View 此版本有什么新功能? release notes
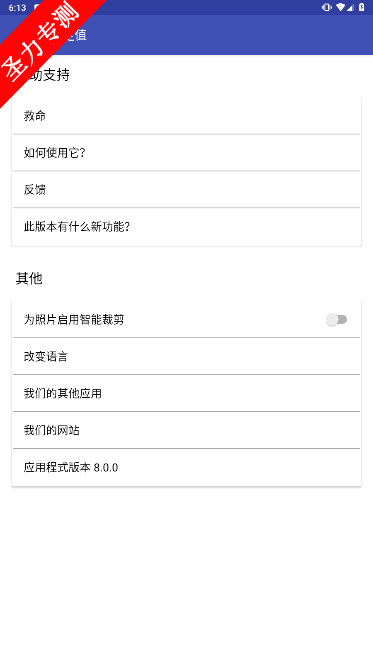Image resolution: width=373 pixels, height=664 pixels. pos(186,227)
